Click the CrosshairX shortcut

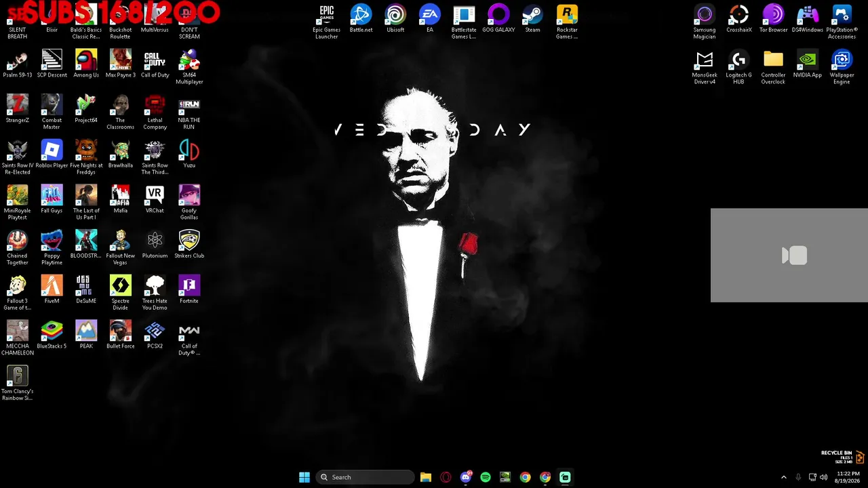point(739,19)
